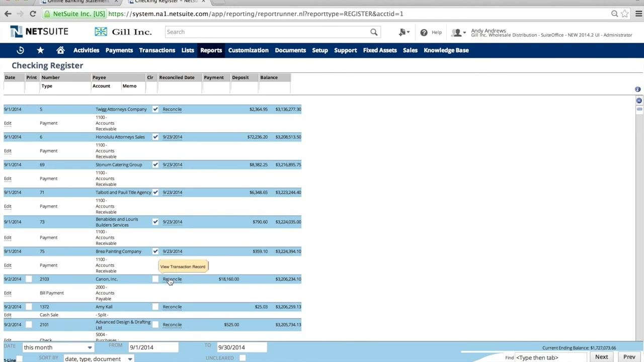Open the Customization menu

248,50
